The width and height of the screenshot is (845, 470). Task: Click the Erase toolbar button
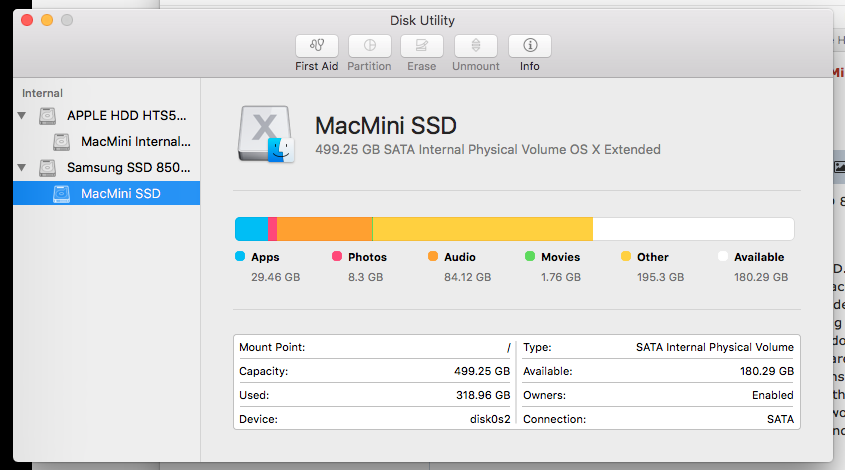tap(422, 46)
